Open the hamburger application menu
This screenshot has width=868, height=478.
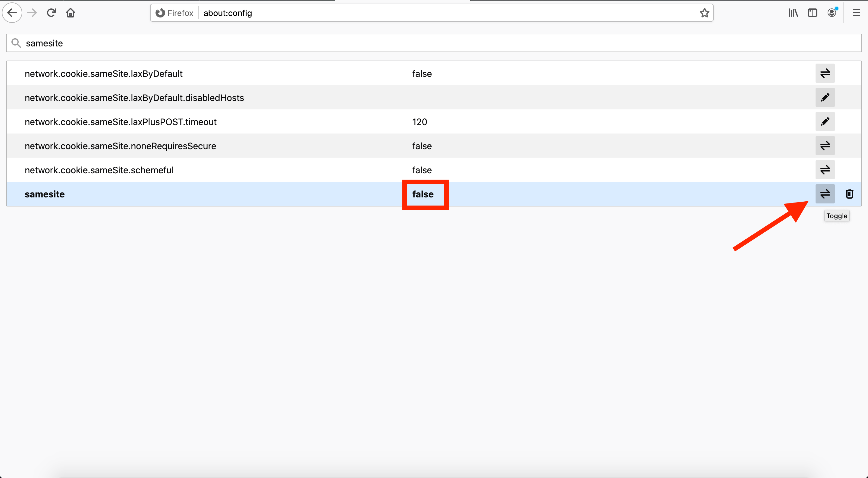coord(856,13)
